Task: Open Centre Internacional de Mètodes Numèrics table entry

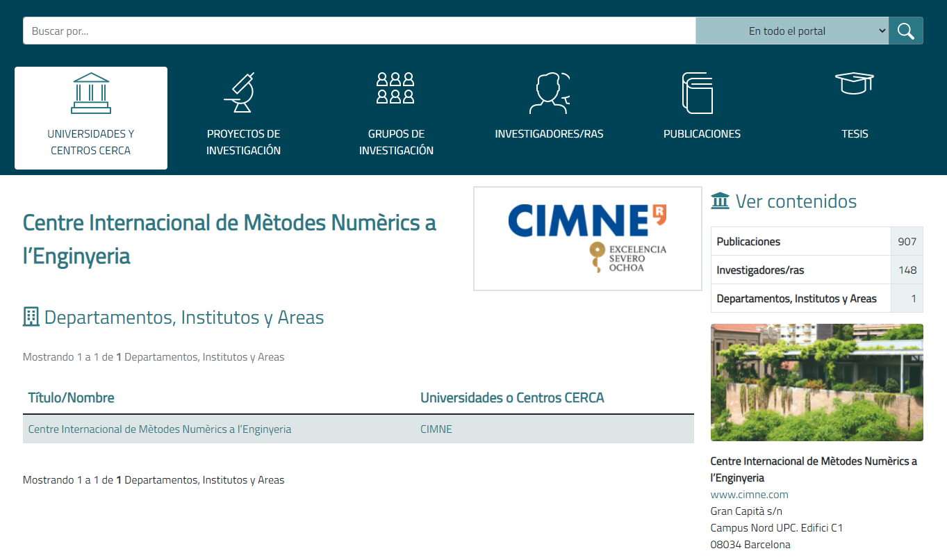Action: (159, 429)
